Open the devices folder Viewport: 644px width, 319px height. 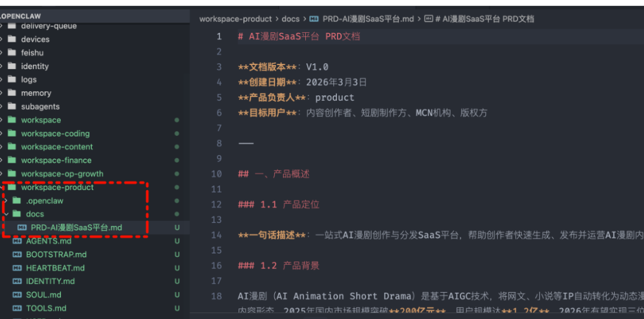[35, 39]
